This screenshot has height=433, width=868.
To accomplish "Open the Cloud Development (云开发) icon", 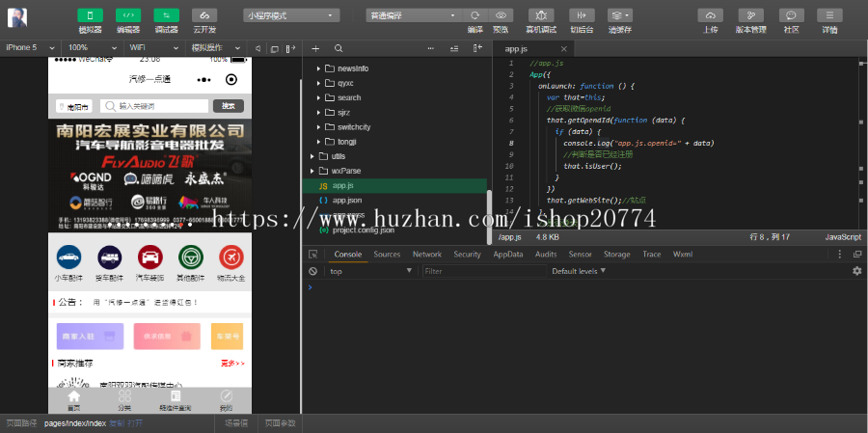I will click(204, 15).
